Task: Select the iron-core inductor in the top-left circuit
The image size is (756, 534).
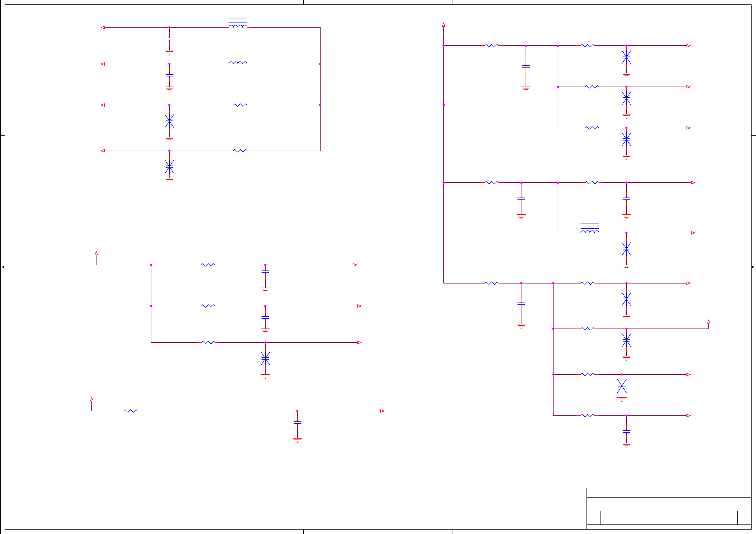Action: point(238,23)
